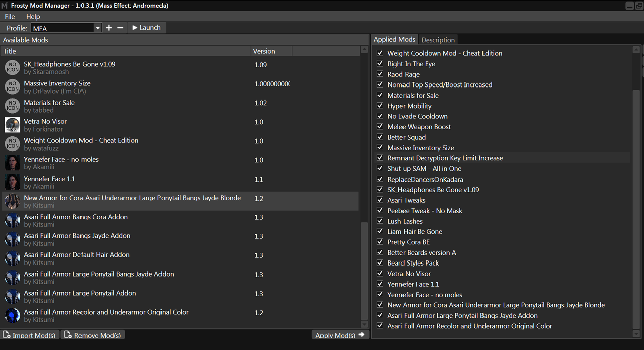The width and height of the screenshot is (644, 350).
Task: Click the plus icon to add a profile
Action: click(109, 28)
